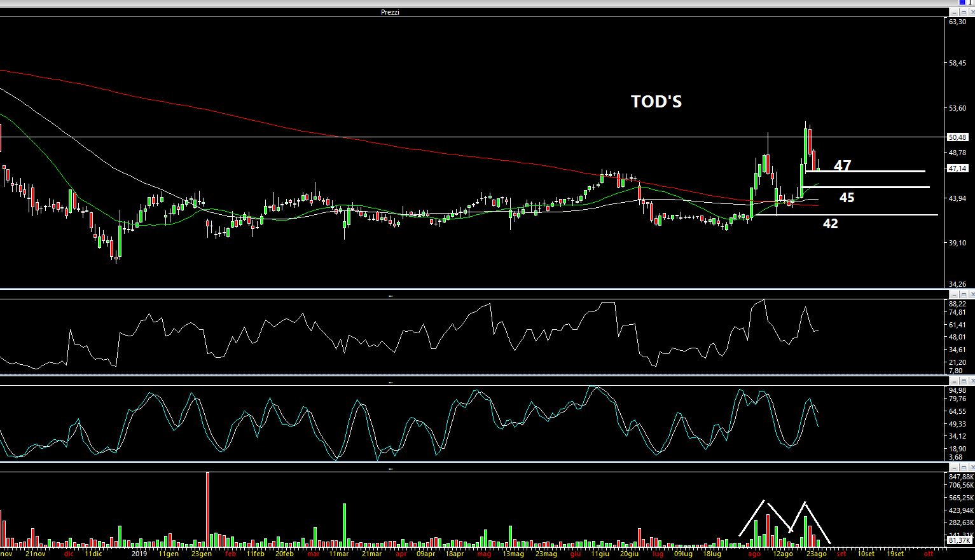The image size is (975, 560).
Task: Click the 58,45 price axis label
Action: [x=957, y=64]
